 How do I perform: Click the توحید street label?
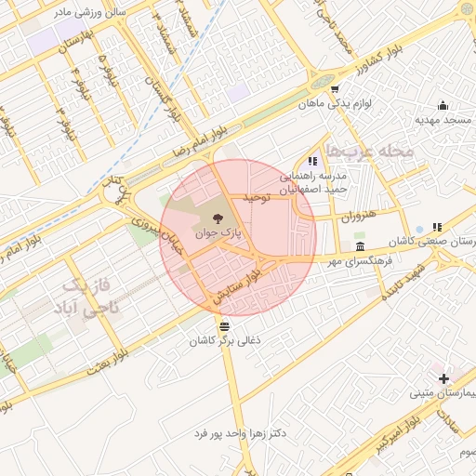(257, 198)
